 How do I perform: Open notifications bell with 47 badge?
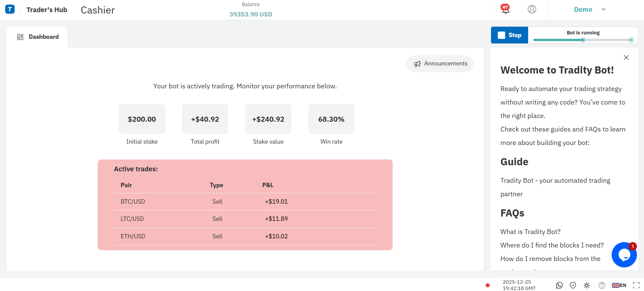pos(505,9)
